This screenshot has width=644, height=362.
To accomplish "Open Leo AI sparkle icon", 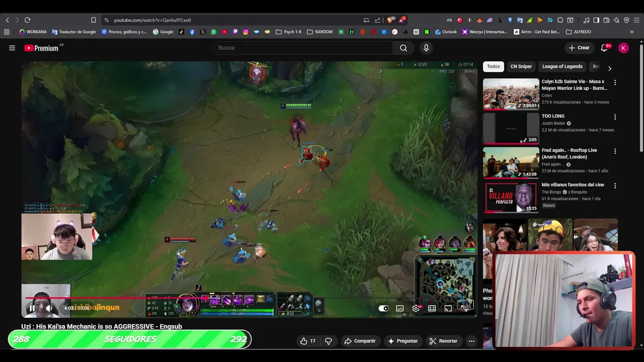I will point(616,20).
